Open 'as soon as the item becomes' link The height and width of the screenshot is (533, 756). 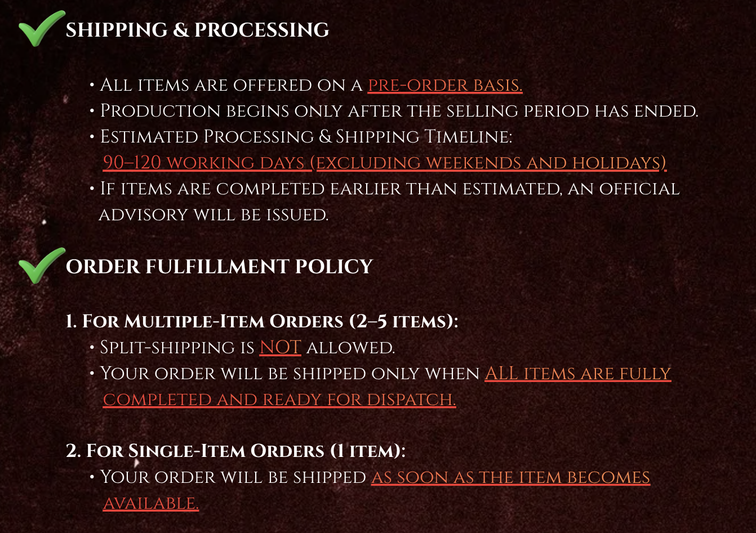[x=510, y=477]
